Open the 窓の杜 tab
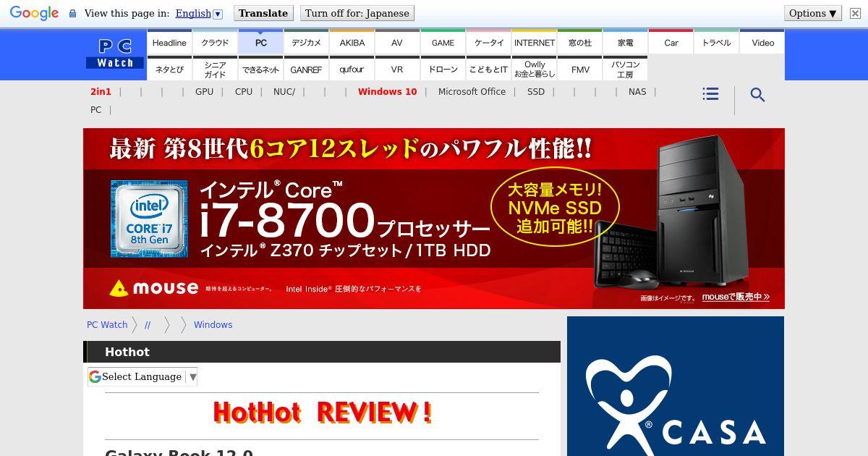Image resolution: width=868 pixels, height=456 pixels. click(x=579, y=42)
